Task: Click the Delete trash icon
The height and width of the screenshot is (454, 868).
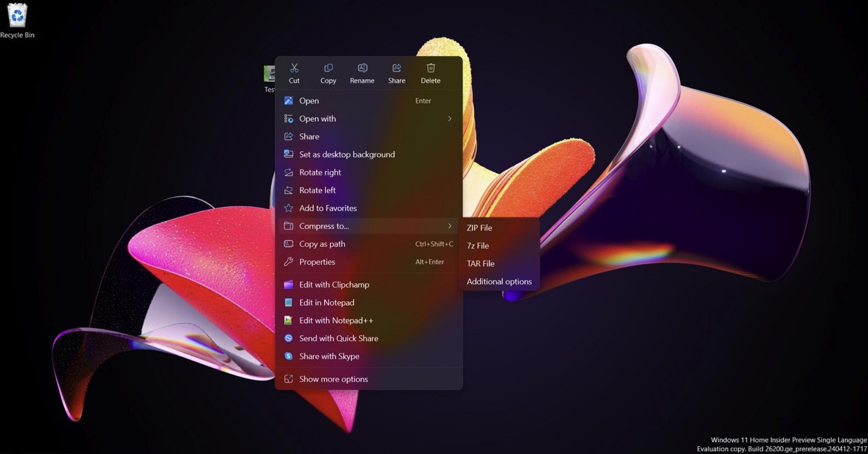Action: pyautogui.click(x=430, y=68)
